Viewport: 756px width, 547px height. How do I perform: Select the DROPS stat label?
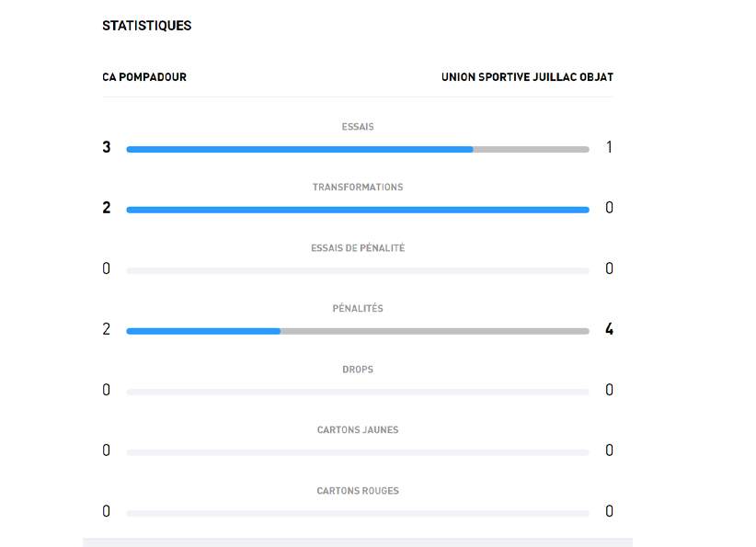coord(358,370)
